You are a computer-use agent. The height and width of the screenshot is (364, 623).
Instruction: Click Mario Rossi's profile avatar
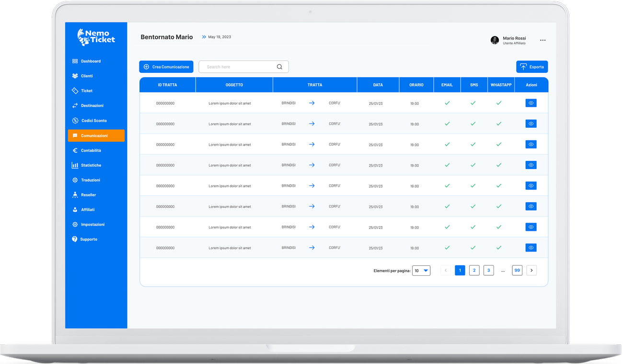495,40
